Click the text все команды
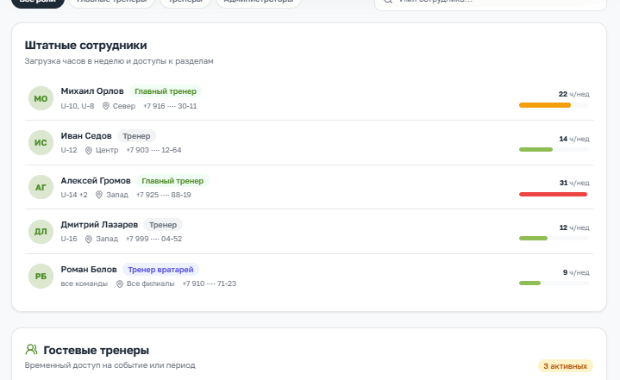The height and width of the screenshot is (380, 620). point(84,284)
